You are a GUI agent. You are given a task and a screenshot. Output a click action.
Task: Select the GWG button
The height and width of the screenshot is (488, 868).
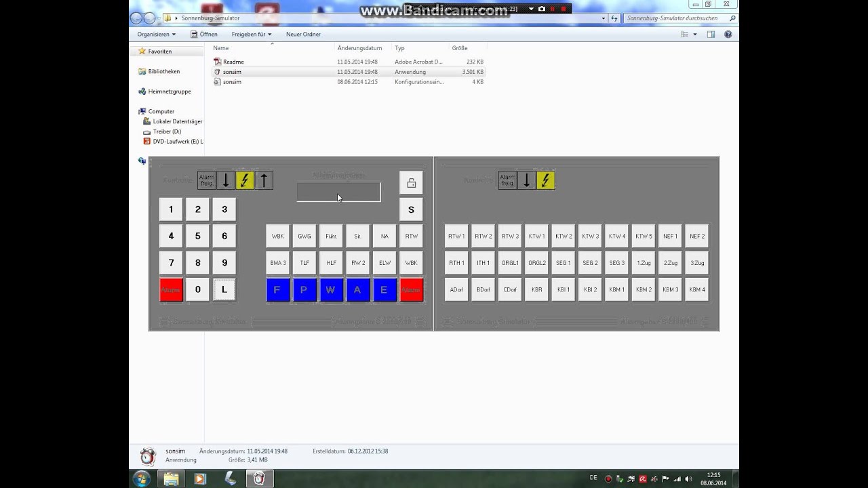[x=304, y=237]
